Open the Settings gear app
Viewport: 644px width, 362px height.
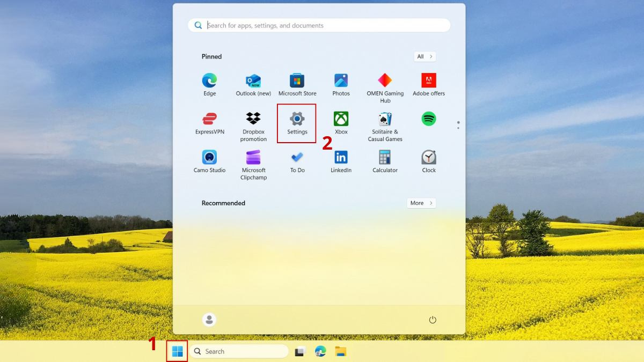coord(297,123)
